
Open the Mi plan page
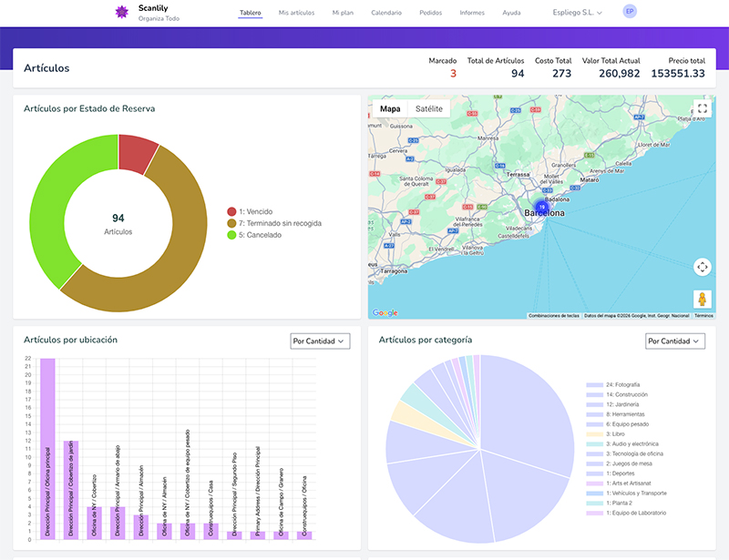coord(343,13)
